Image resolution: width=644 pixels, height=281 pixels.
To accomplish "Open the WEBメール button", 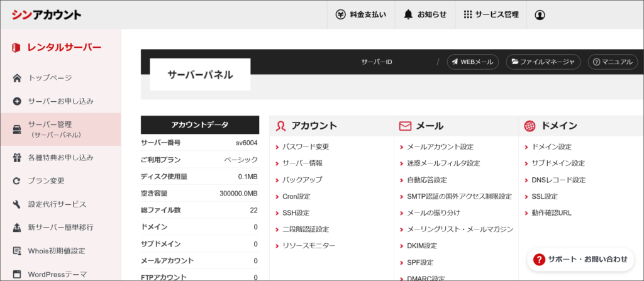I will (473, 62).
